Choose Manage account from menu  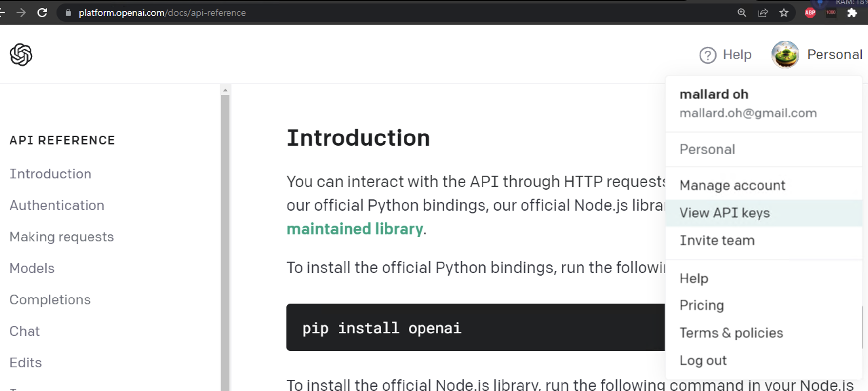pos(732,185)
